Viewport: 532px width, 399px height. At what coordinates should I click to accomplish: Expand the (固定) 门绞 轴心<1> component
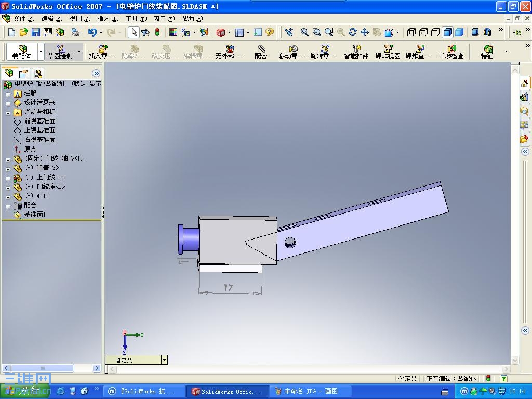pyautogui.click(x=8, y=160)
